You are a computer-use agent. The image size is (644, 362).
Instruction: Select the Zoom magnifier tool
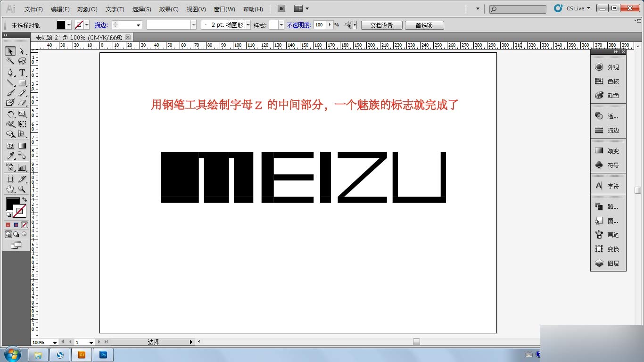click(22, 189)
